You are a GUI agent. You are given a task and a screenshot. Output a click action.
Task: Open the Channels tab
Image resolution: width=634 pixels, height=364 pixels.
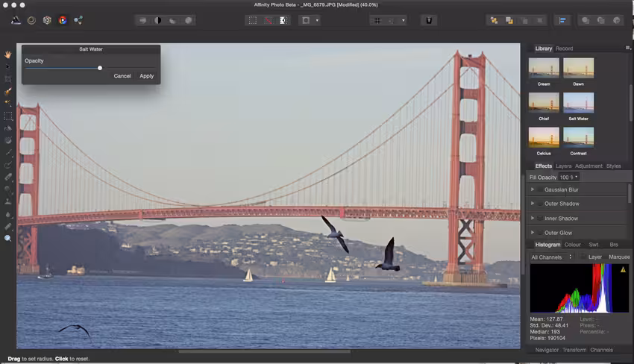601,350
